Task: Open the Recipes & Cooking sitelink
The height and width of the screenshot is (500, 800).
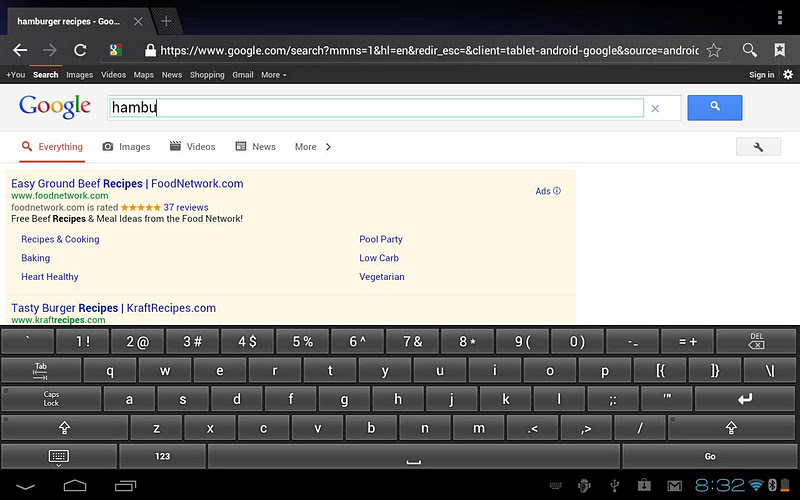Action: pos(60,239)
